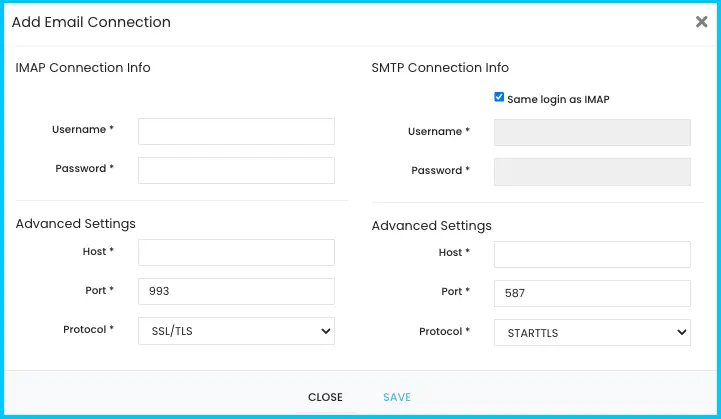Screen dimensions: 721x419
Task: Select the IMAP Port field showing 993
Action: [236, 291]
